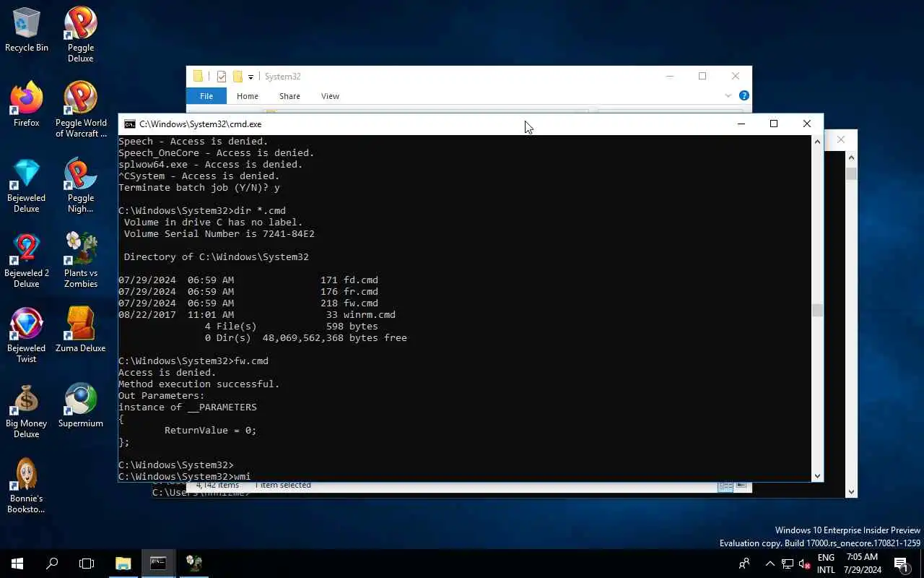Click background console scrollbar down arrow
Viewport: 924px width, 578px height.
click(852, 491)
